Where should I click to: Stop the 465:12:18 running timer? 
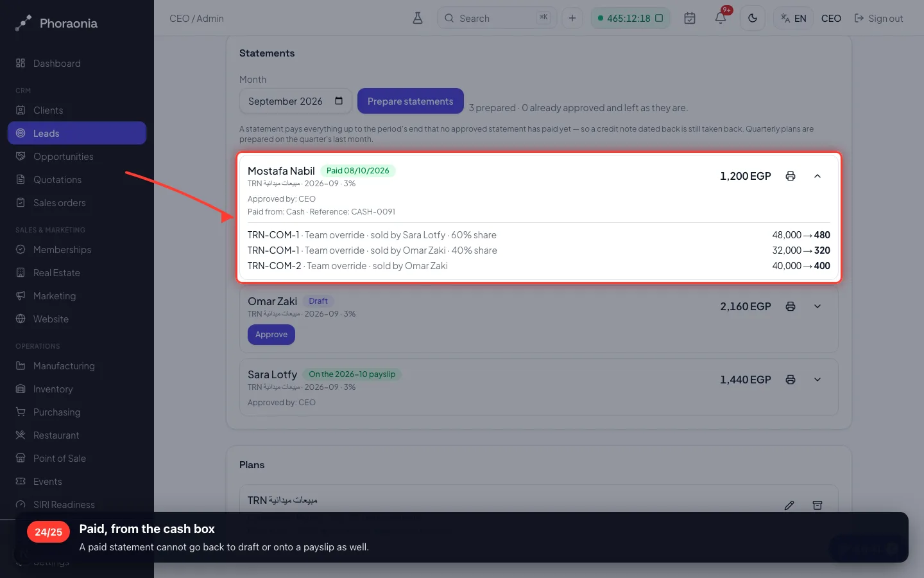coord(659,18)
